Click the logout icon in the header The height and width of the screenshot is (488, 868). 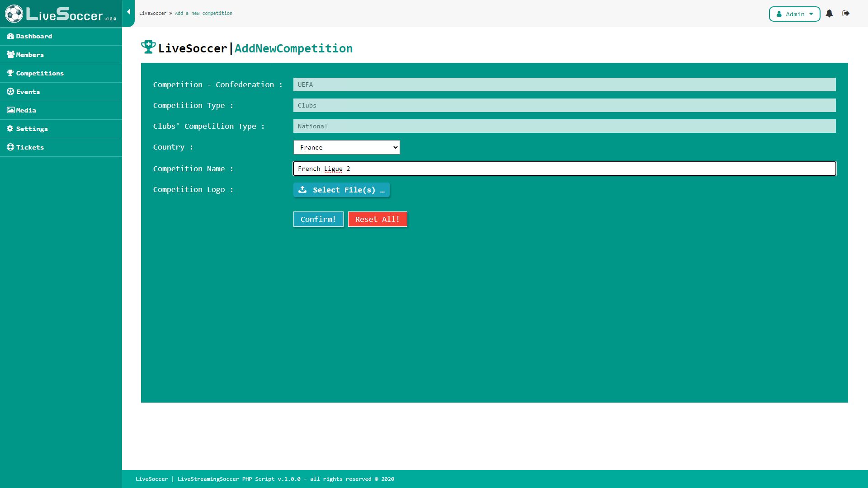click(846, 14)
